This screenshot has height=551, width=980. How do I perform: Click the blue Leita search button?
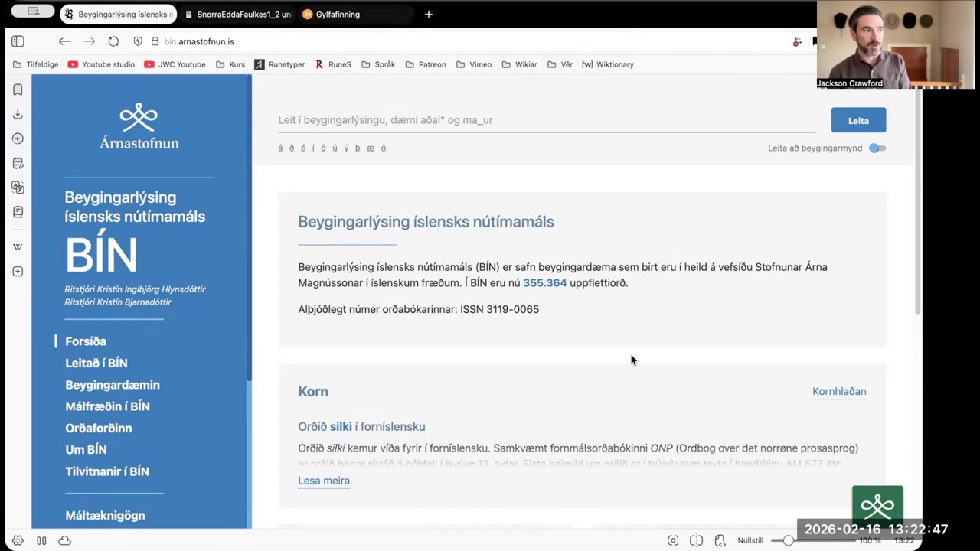[x=858, y=120]
